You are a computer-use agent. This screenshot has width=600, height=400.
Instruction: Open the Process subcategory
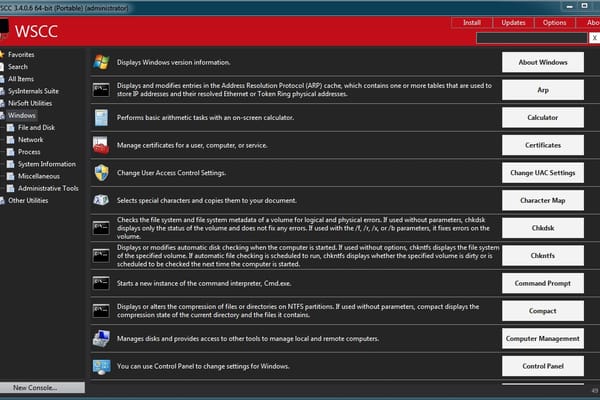(29, 152)
